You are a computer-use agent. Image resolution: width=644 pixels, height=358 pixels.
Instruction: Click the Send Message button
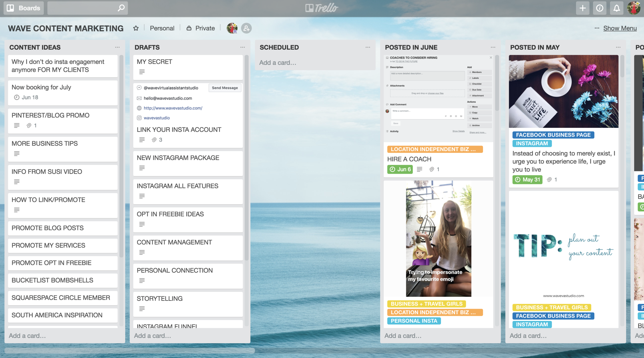225,88
